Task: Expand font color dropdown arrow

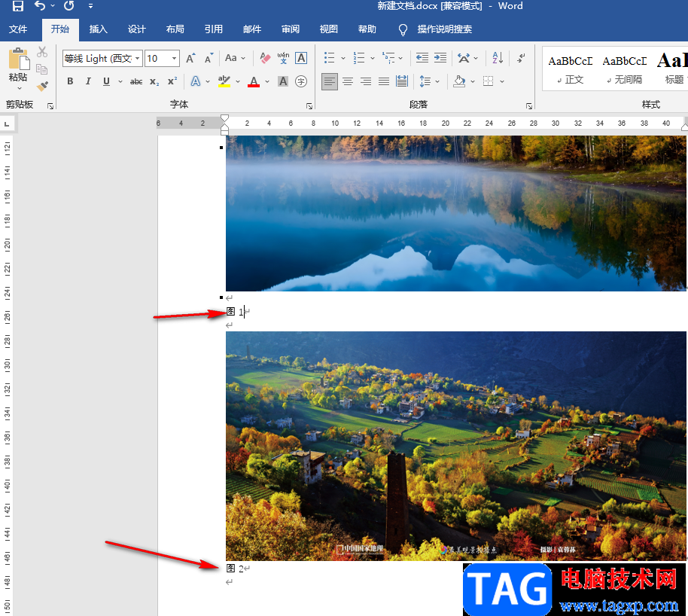Action: point(267,81)
